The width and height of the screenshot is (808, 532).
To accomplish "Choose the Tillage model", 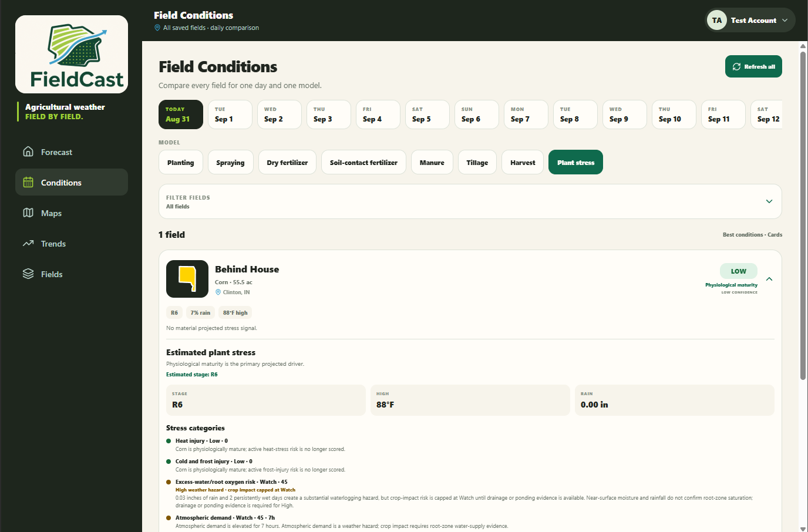I will tap(477, 162).
